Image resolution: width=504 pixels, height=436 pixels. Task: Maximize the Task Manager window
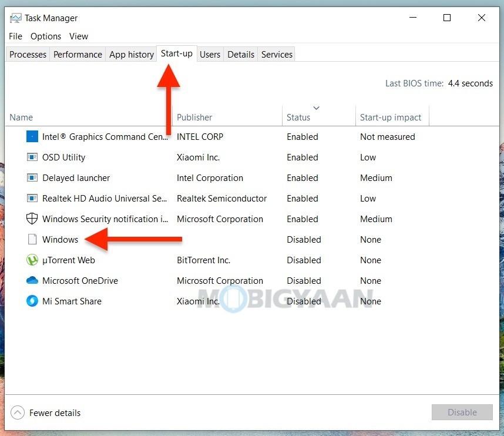(447, 18)
